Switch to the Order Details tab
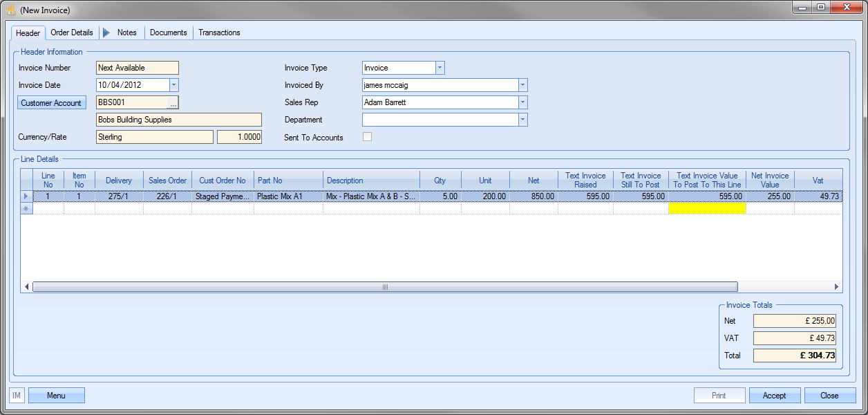This screenshot has width=868, height=415. 72,33
